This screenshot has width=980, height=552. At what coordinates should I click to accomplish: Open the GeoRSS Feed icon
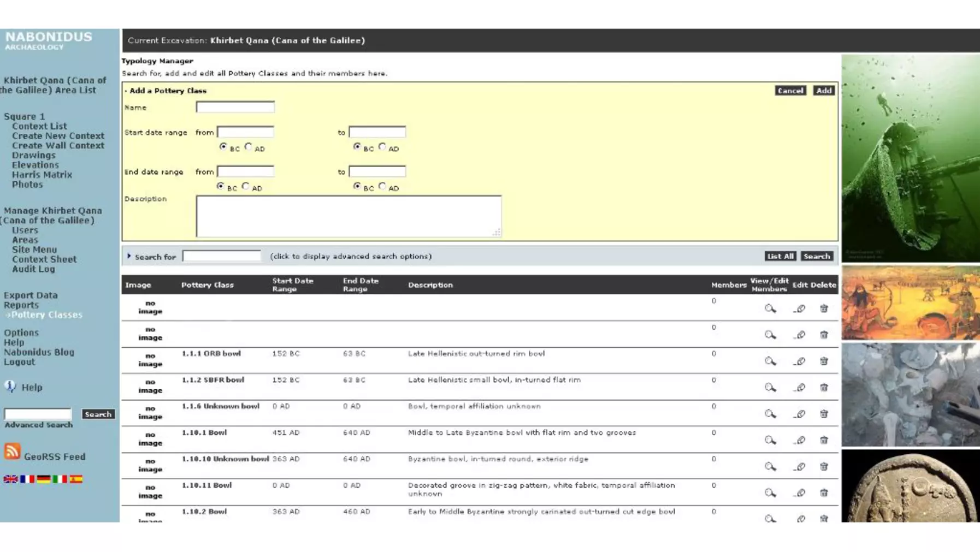(x=12, y=452)
